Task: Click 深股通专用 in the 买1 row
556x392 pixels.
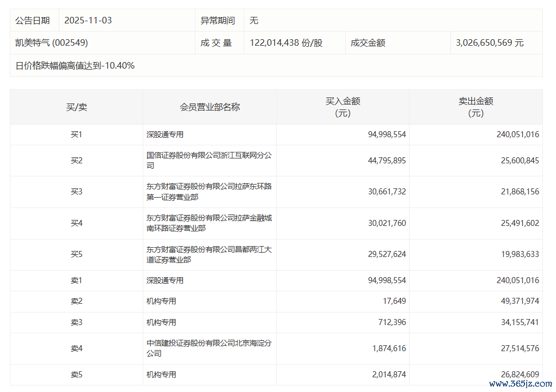Action: tap(165, 134)
